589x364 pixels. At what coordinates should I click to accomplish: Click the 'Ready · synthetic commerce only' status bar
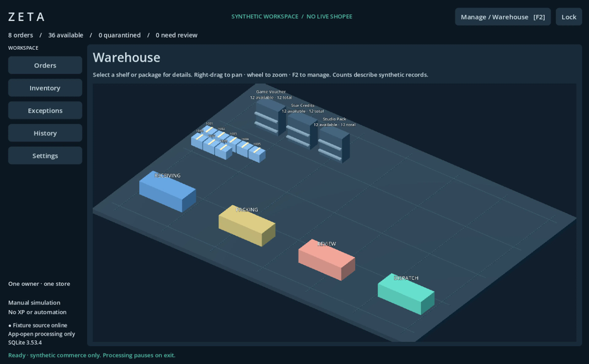pyautogui.click(x=92, y=355)
